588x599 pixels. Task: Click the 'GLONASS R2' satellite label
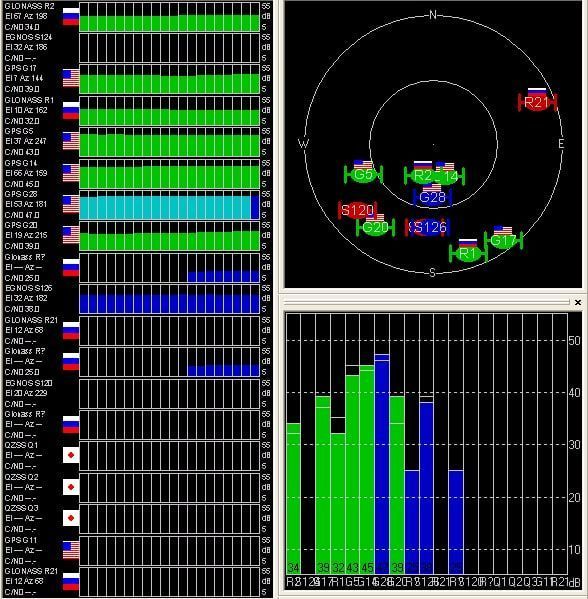coord(29,6)
